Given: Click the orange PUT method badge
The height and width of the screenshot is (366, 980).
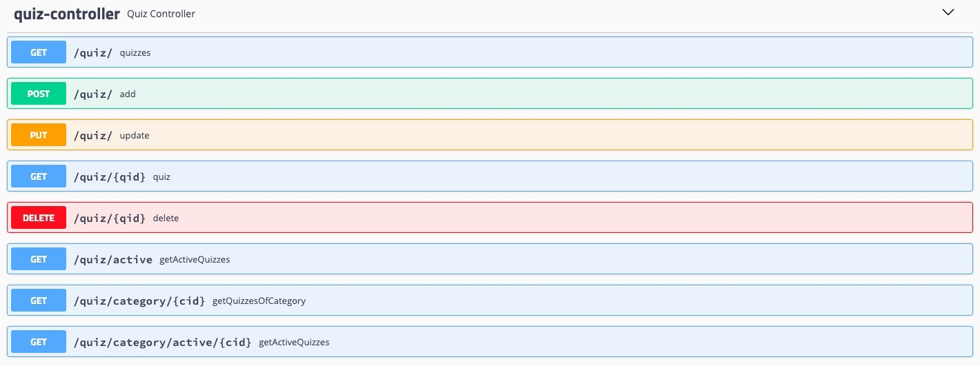Looking at the screenshot, I should tap(39, 135).
